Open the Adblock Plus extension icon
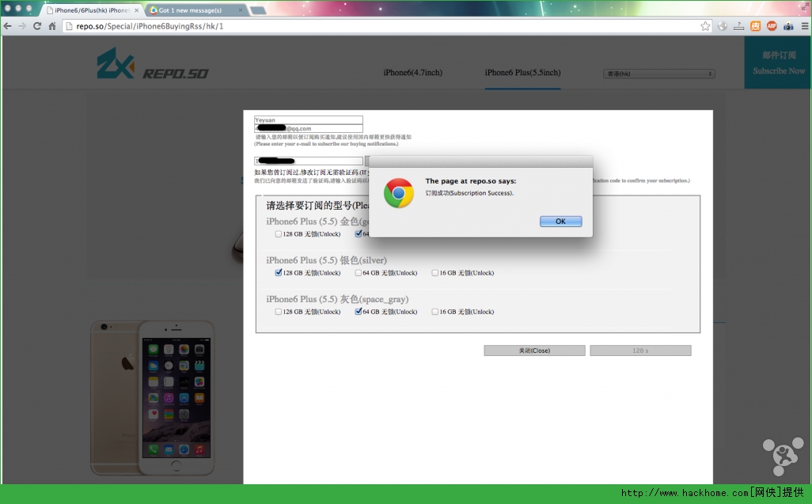Screen dimensions: 812x504 click(772, 26)
